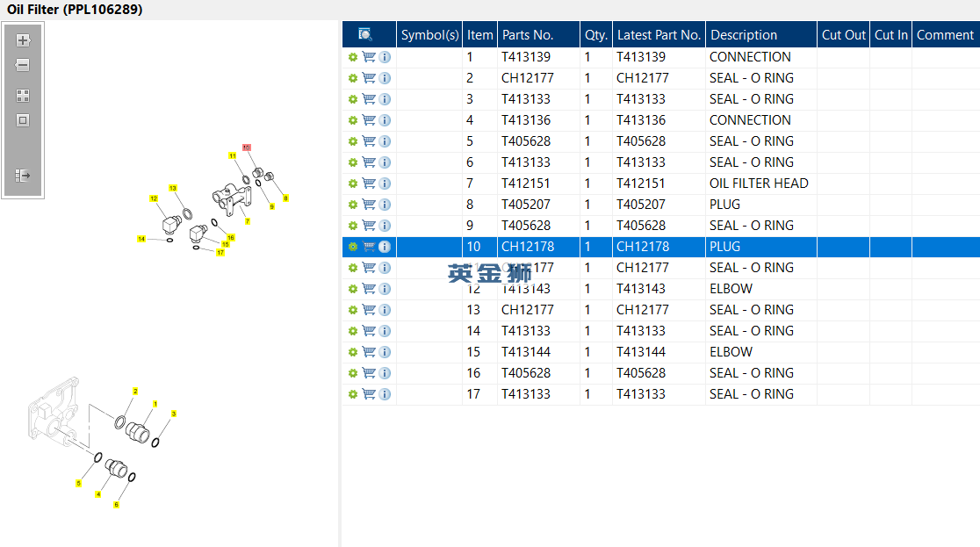Click the list export arrow icon

23,176
